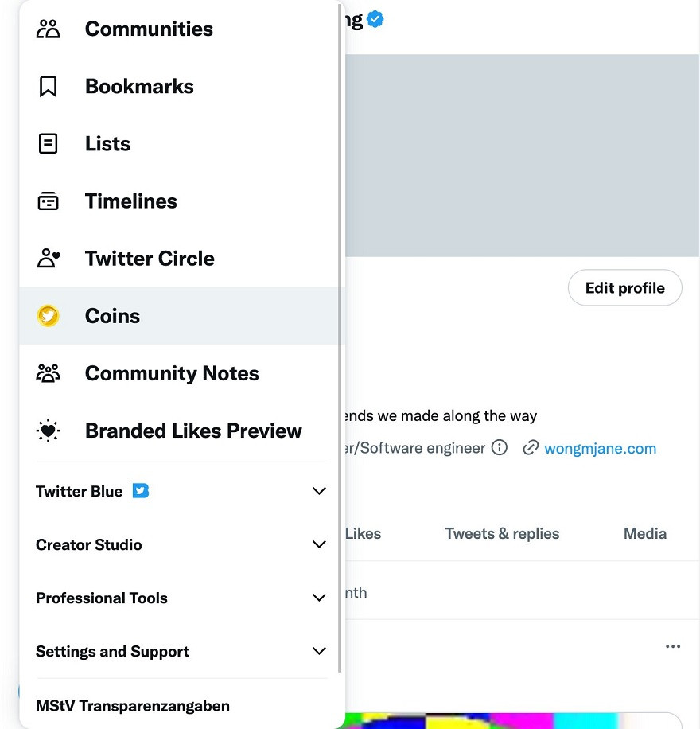Click the Bookmarks ribbon icon
The image size is (700, 729).
tap(49, 87)
